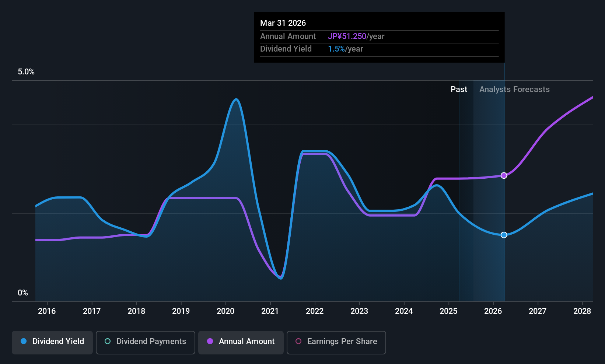This screenshot has width=605, height=364.
Task: Enable the Dividend Payments series
Action: [x=145, y=342]
